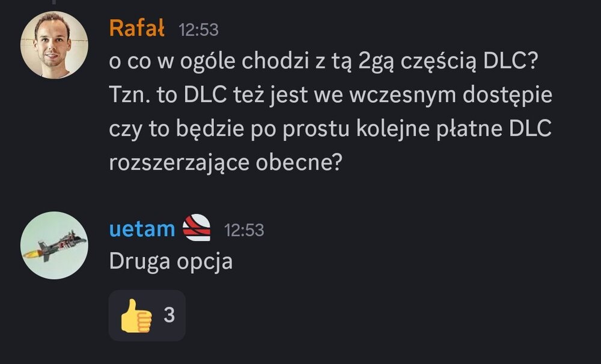This screenshot has height=364, width=601.
Task: Click the word 'płatne' in Rafał's message
Action: click(469, 129)
